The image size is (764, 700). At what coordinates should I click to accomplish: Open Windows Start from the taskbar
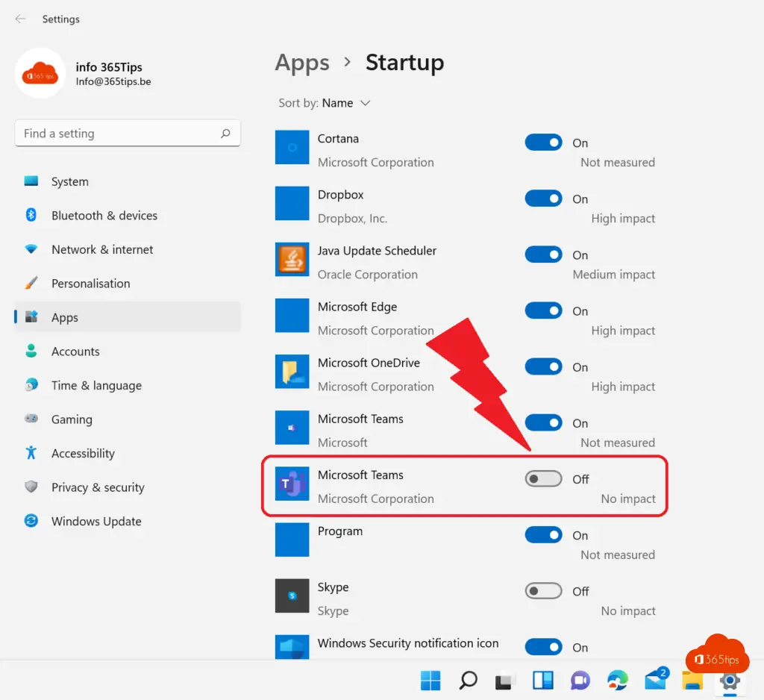[430, 680]
